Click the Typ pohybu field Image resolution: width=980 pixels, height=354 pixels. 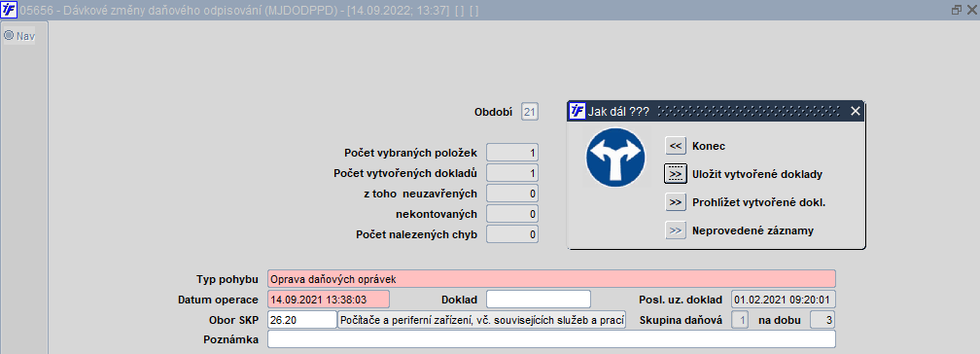pos(551,279)
